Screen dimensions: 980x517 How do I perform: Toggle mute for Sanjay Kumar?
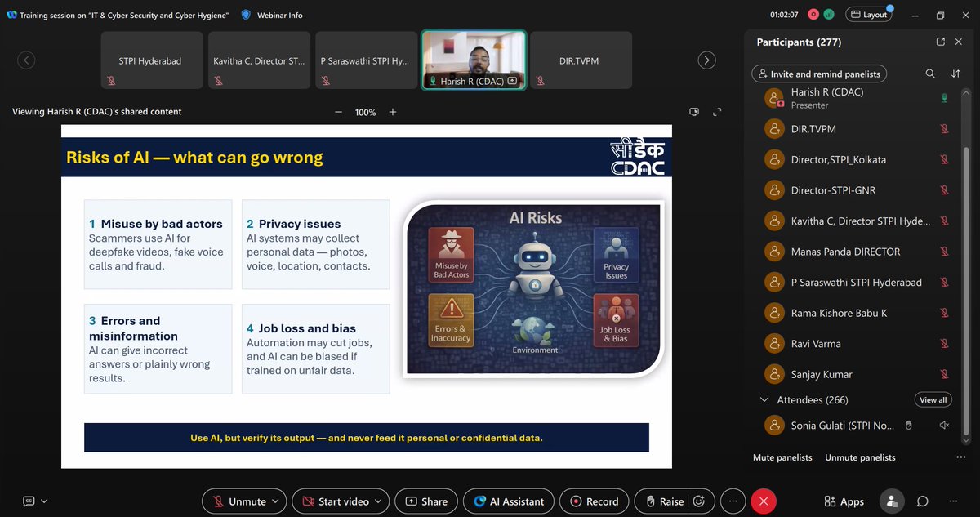944,374
